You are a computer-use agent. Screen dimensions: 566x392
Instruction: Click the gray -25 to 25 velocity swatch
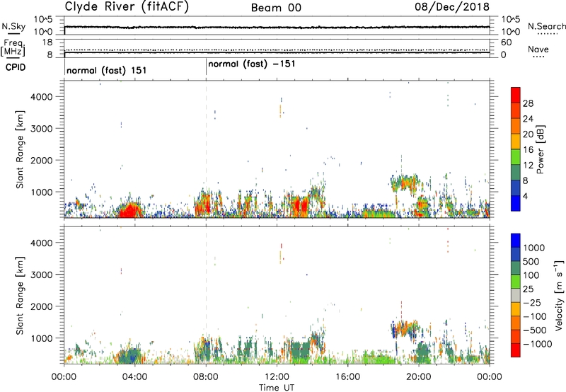[516, 295]
